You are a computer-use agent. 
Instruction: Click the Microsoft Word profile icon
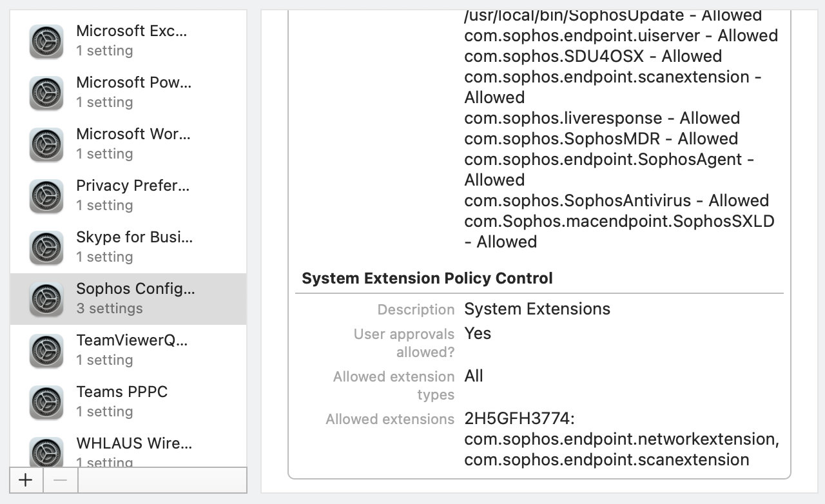click(x=46, y=144)
